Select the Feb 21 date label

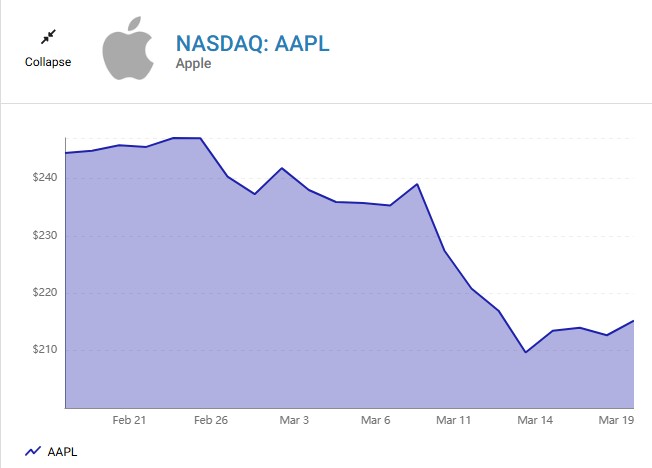pos(130,421)
